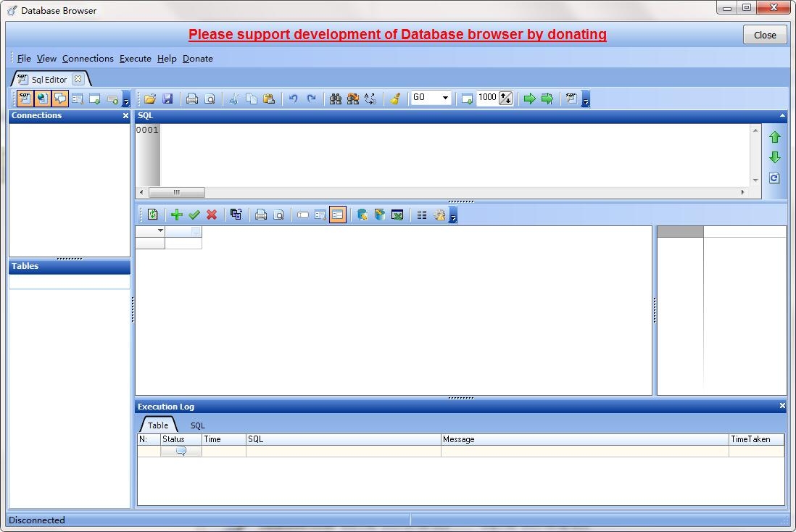This screenshot has width=796, height=532.
Task: Go to previous statement with up arrow
Action: coord(775,137)
